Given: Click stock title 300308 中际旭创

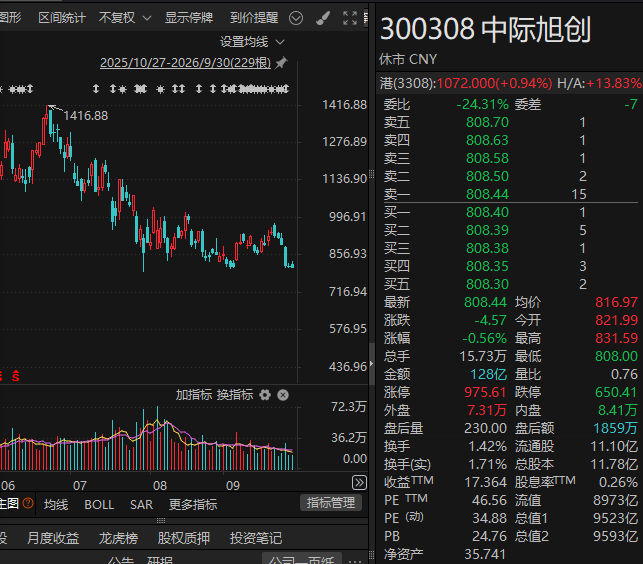Looking at the screenshot, I should pos(486,30).
